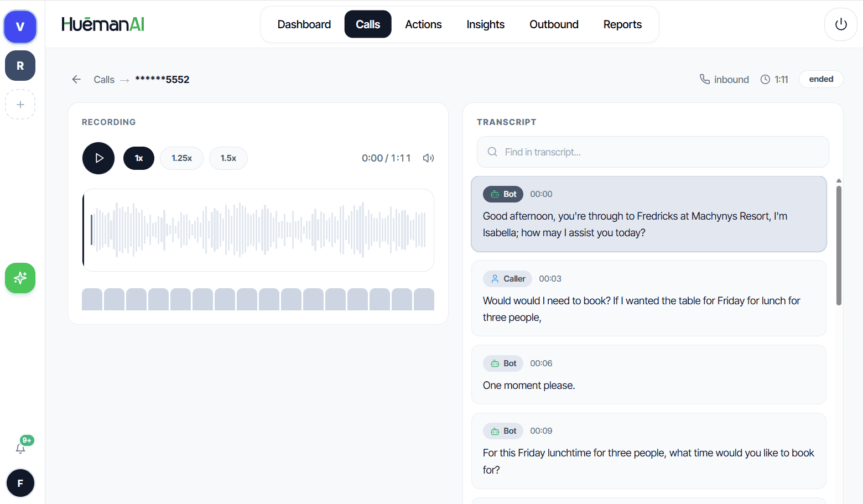
Task: Select the Calls tab
Action: tap(368, 24)
